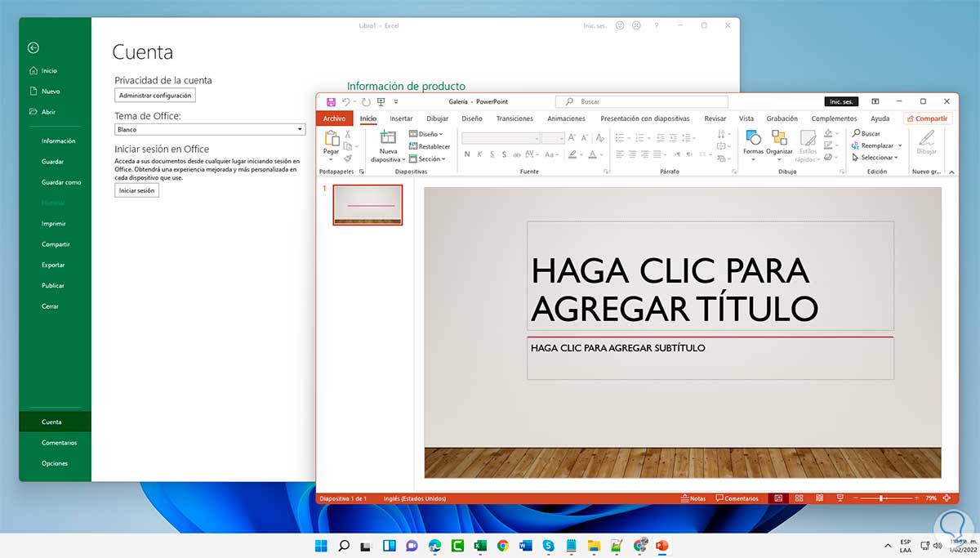This screenshot has height=558, width=980.
Task: Open the font name combo box
Action: click(501, 138)
